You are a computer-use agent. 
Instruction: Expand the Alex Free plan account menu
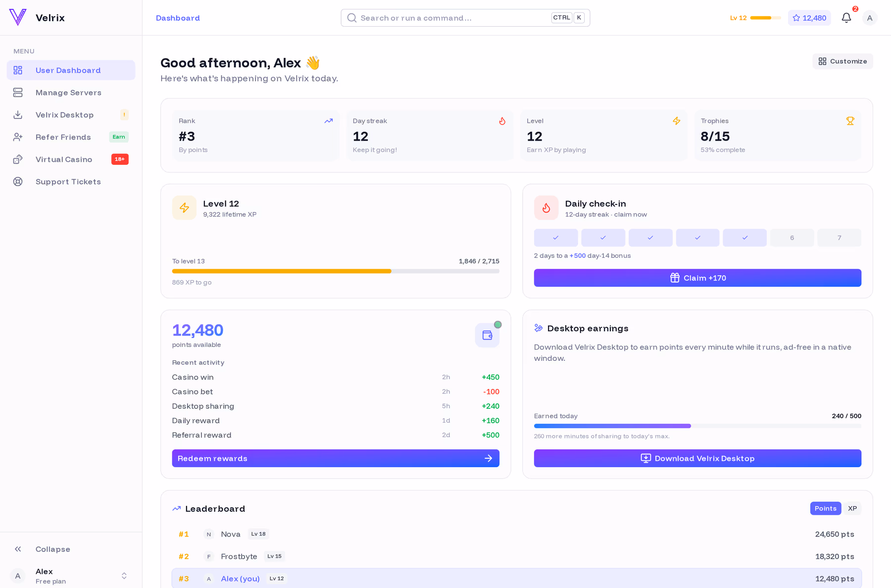pos(71,576)
